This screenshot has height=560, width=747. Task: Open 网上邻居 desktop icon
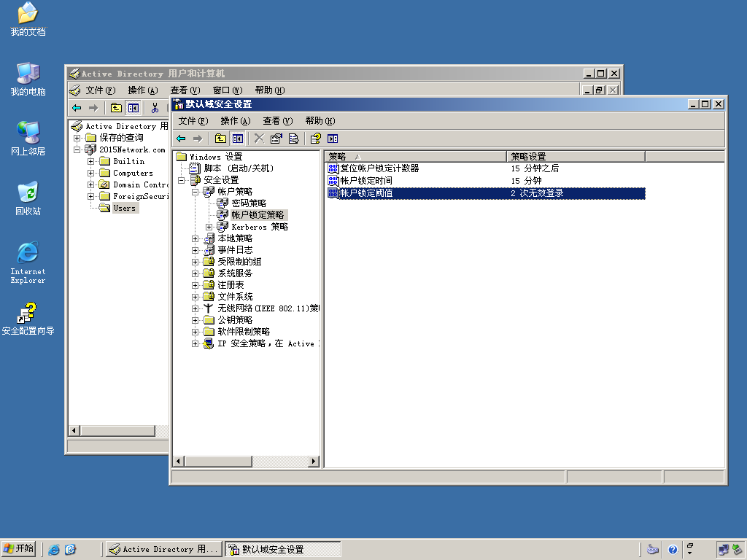click(x=28, y=139)
